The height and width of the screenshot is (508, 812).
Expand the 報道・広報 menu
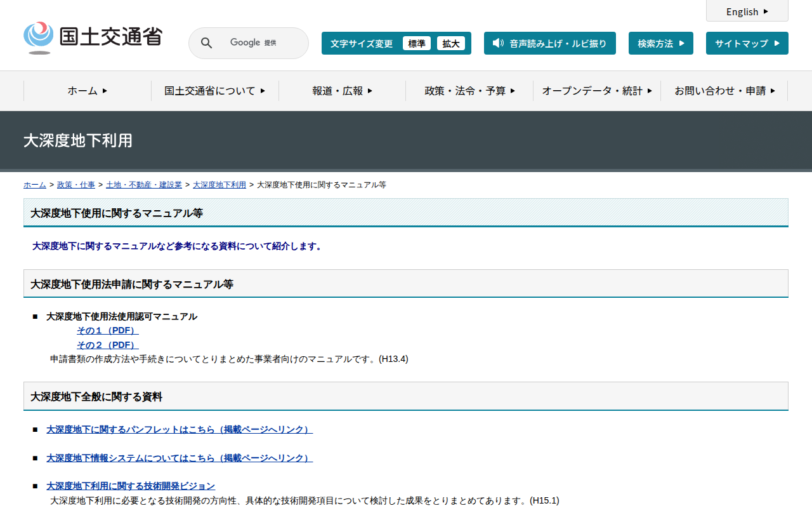coord(342,91)
